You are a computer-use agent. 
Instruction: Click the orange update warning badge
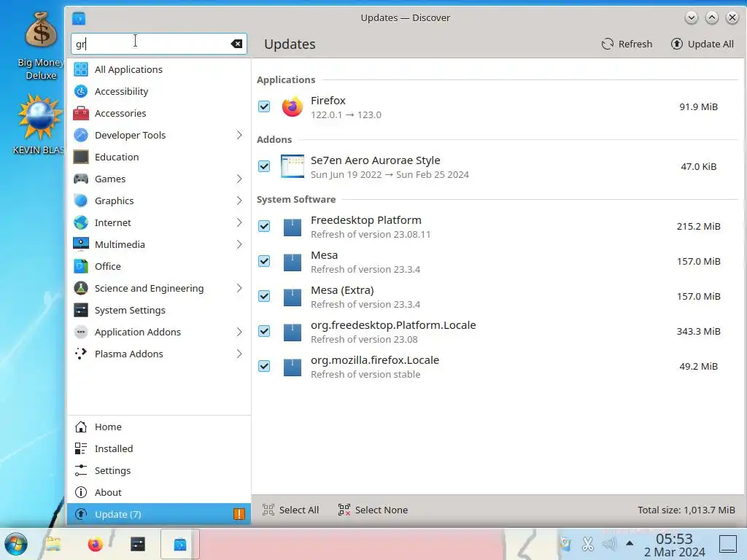coord(239,514)
